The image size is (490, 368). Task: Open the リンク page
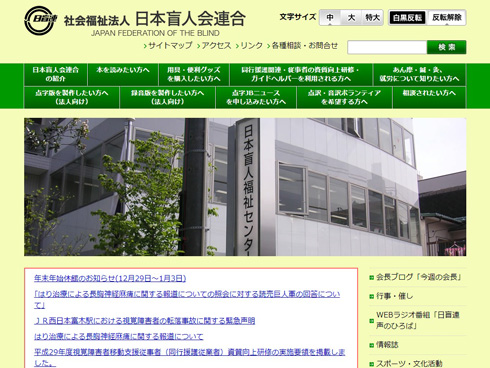[251, 45]
